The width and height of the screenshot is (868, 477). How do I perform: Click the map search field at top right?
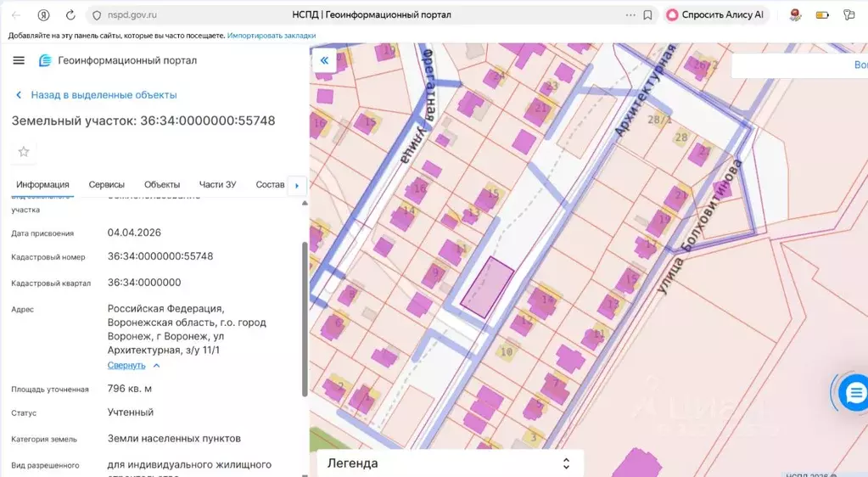point(799,65)
